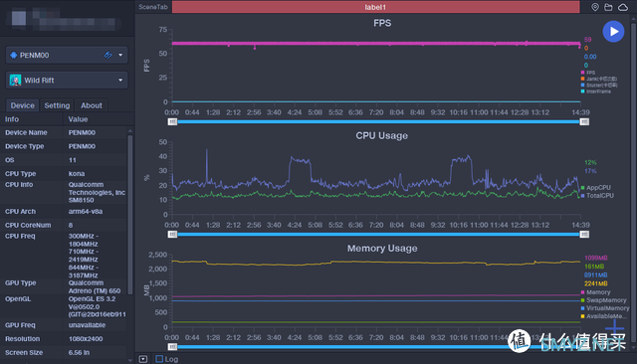Toggle the TotalCPU legend series
The height and width of the screenshot is (364, 637).
(597, 196)
